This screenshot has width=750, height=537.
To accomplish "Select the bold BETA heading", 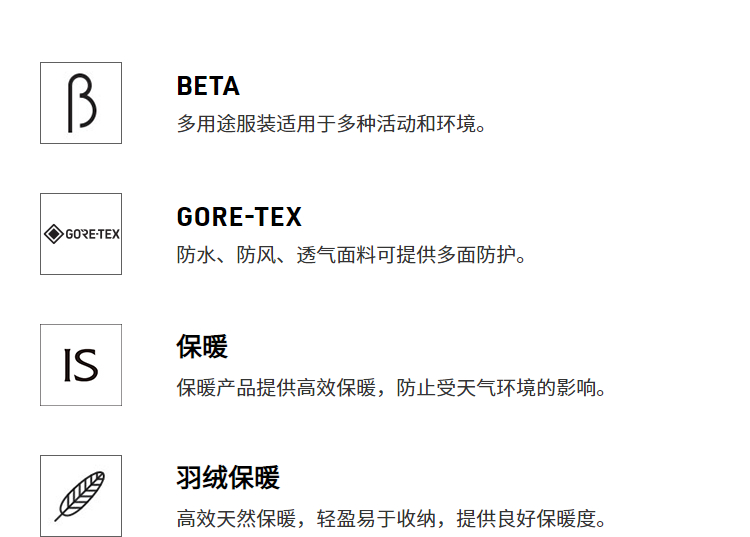I will pyautogui.click(x=208, y=86).
